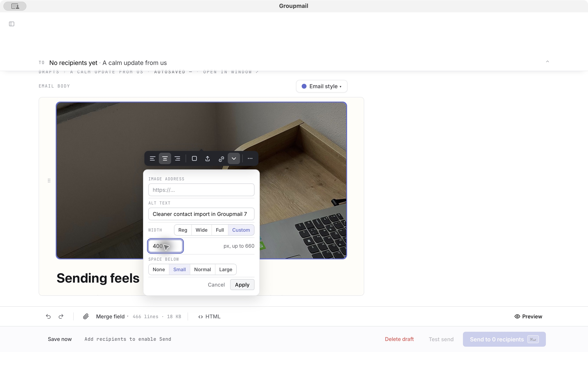Set space below to Large

coord(226,269)
